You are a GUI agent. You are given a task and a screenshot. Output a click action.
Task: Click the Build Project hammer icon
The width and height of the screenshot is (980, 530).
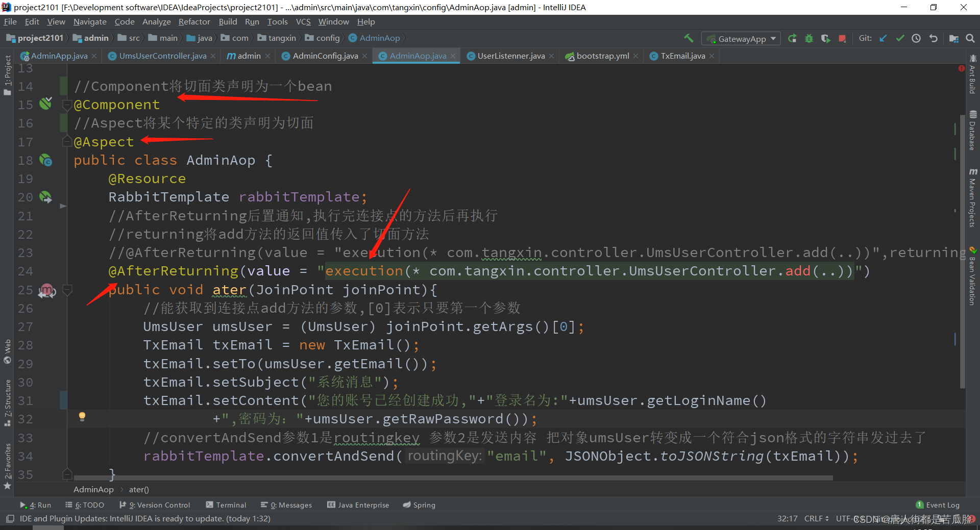(689, 38)
